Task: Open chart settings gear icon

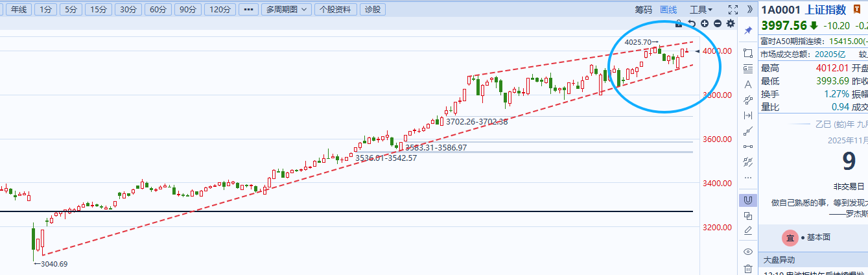Action: pos(731,23)
